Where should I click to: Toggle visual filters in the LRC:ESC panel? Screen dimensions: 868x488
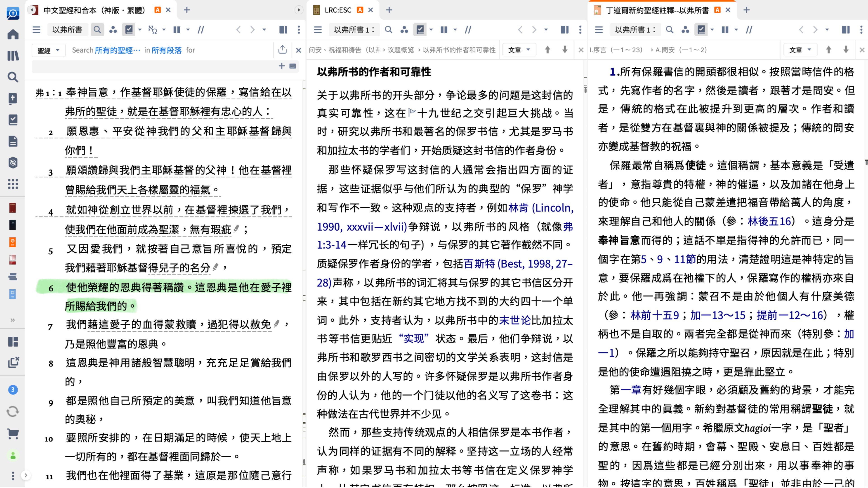(404, 30)
